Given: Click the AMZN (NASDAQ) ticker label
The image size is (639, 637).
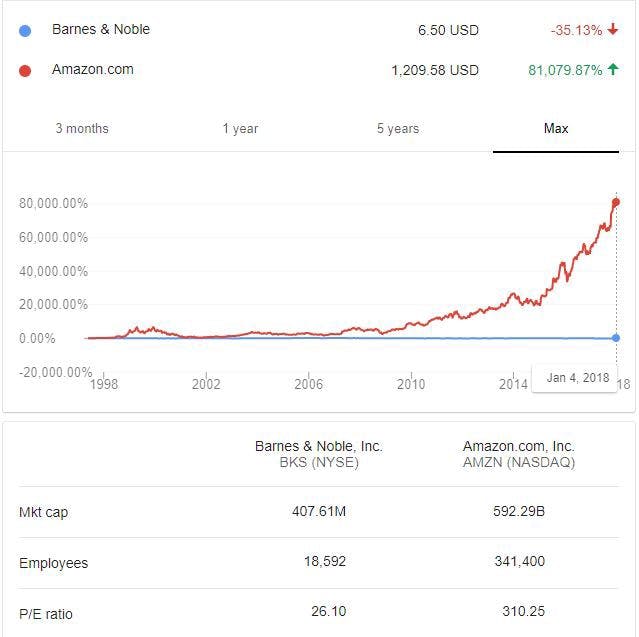Looking at the screenshot, I should click(519, 463).
